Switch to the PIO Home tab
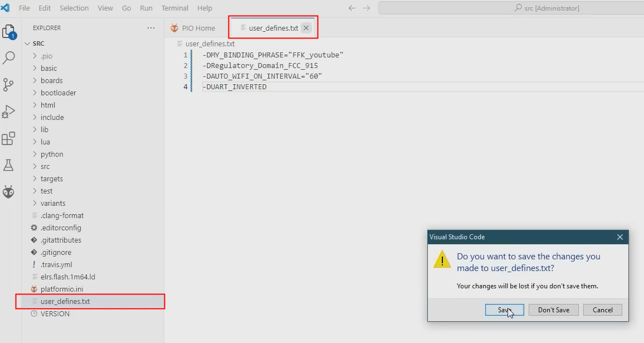This screenshot has width=644, height=343. 198,28
